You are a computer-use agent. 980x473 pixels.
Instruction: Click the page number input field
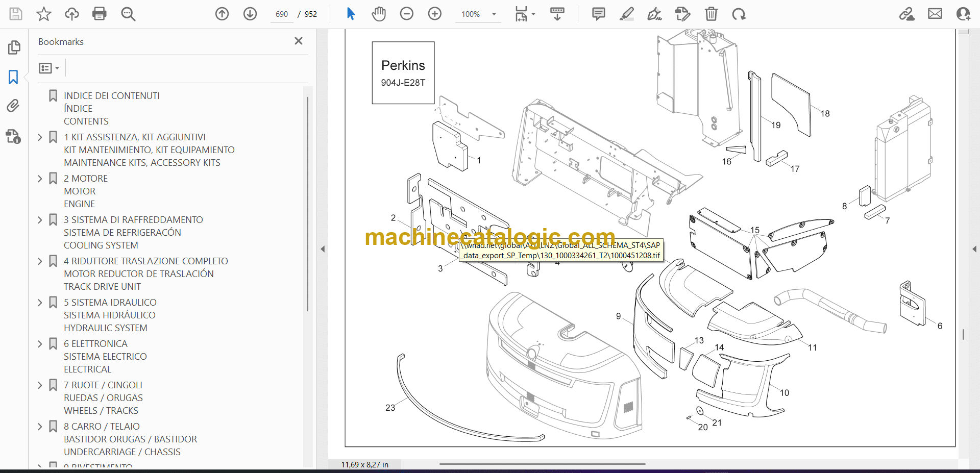click(x=282, y=14)
